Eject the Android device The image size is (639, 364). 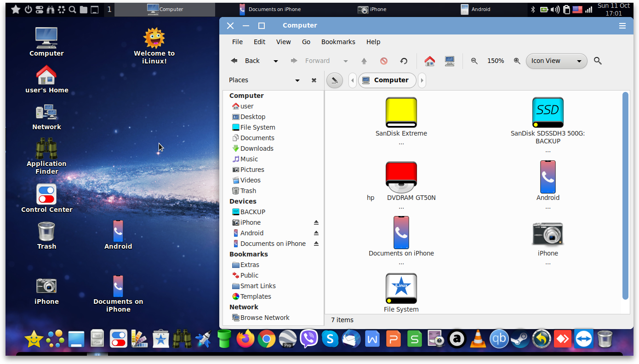pyautogui.click(x=316, y=233)
